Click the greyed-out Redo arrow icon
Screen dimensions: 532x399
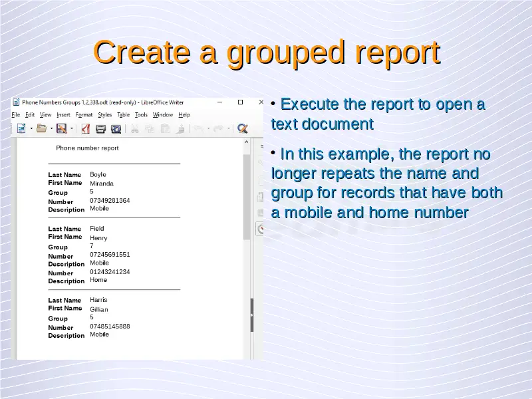219,128
